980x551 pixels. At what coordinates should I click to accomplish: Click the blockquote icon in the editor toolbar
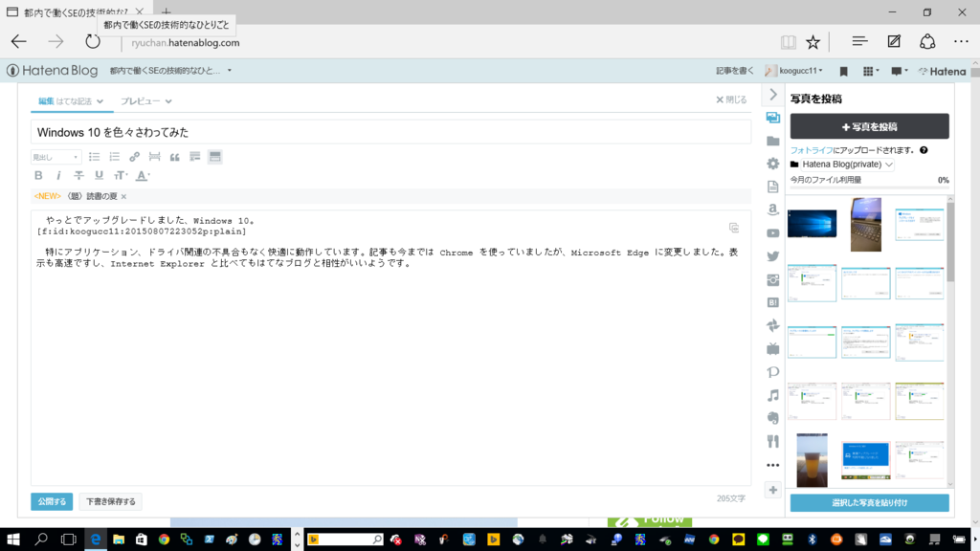click(176, 156)
